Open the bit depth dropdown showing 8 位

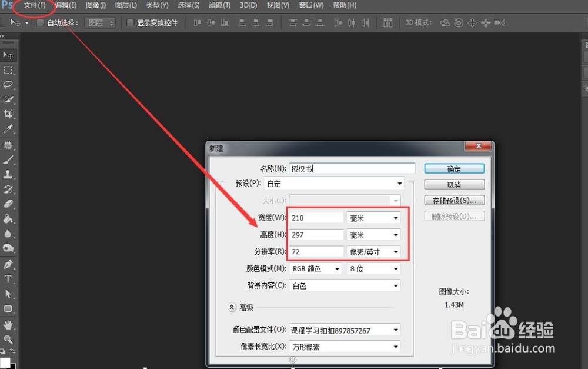coord(373,269)
